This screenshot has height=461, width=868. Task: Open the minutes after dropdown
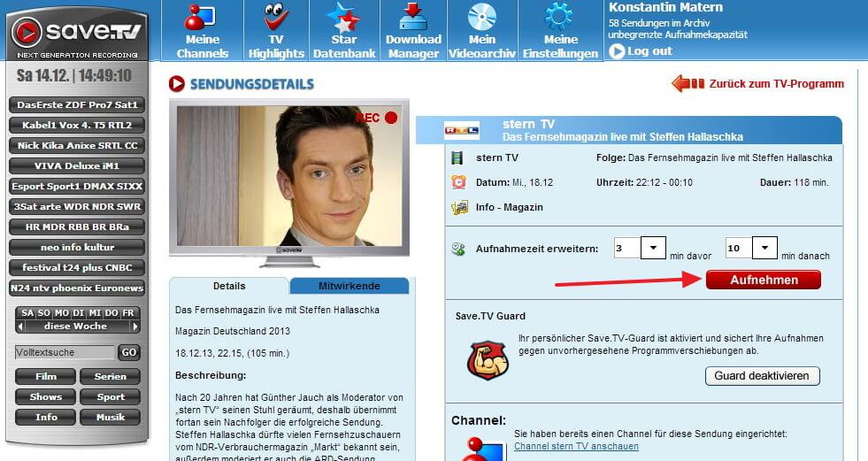pos(764,248)
